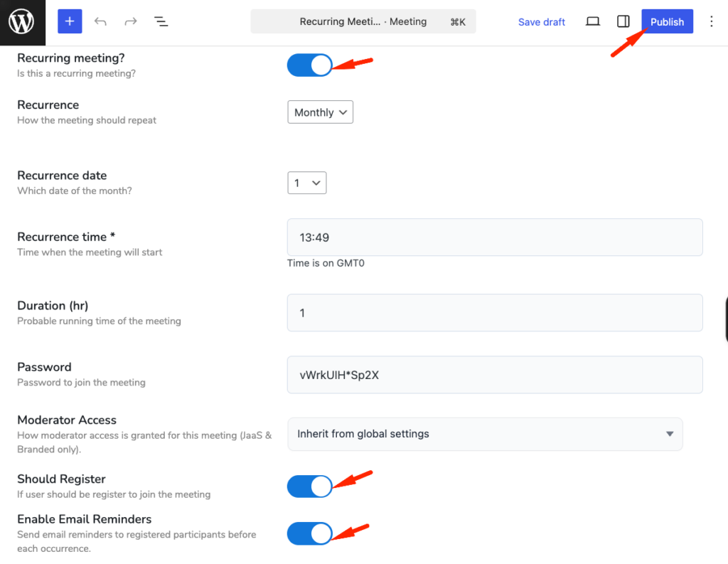Open command palette from the document title bar
The width and height of the screenshot is (728, 564).
[x=363, y=21]
